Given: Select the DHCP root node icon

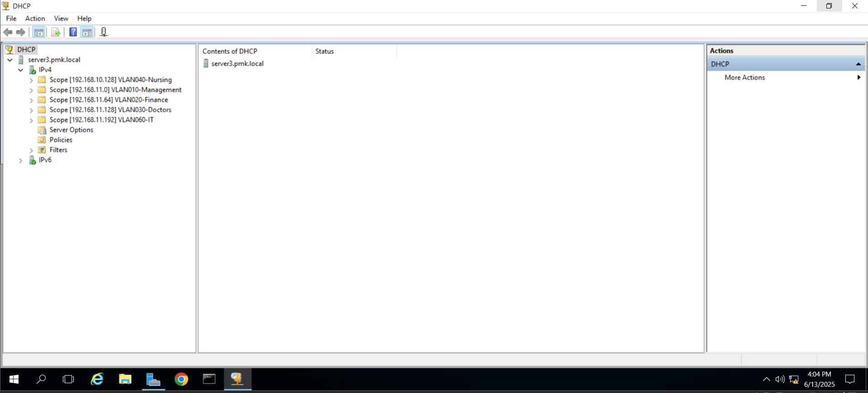Looking at the screenshot, I should (x=9, y=50).
